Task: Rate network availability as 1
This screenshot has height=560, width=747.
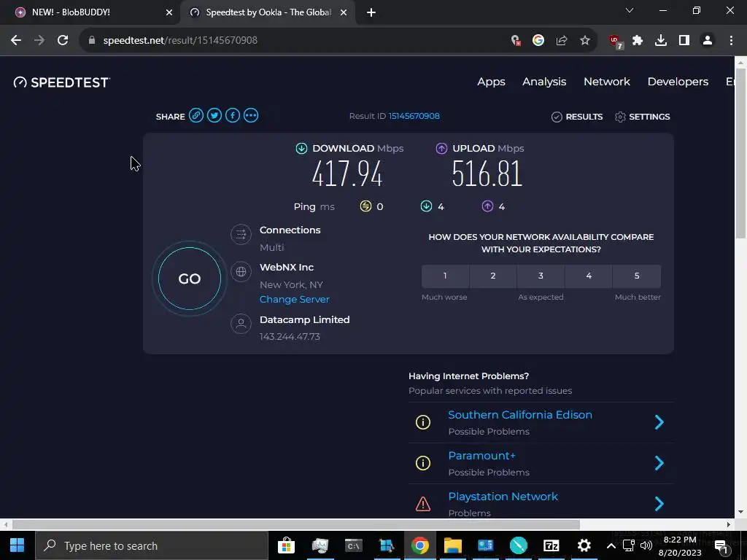Action: point(445,276)
